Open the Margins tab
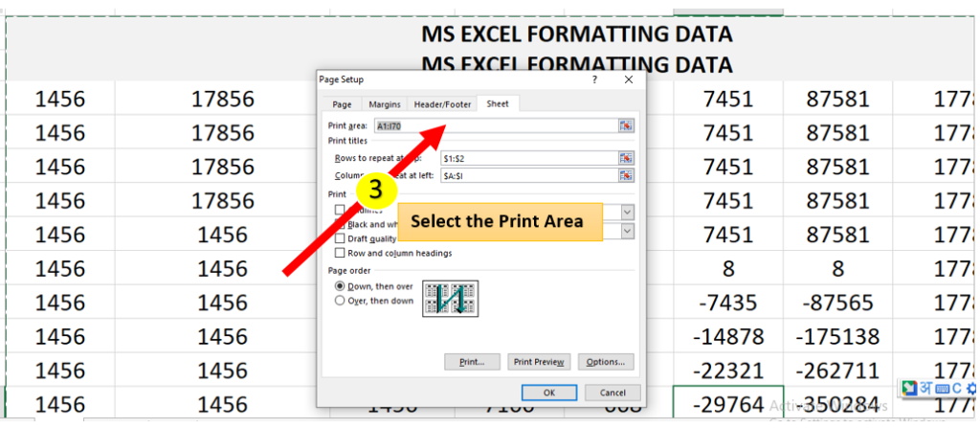 click(385, 104)
